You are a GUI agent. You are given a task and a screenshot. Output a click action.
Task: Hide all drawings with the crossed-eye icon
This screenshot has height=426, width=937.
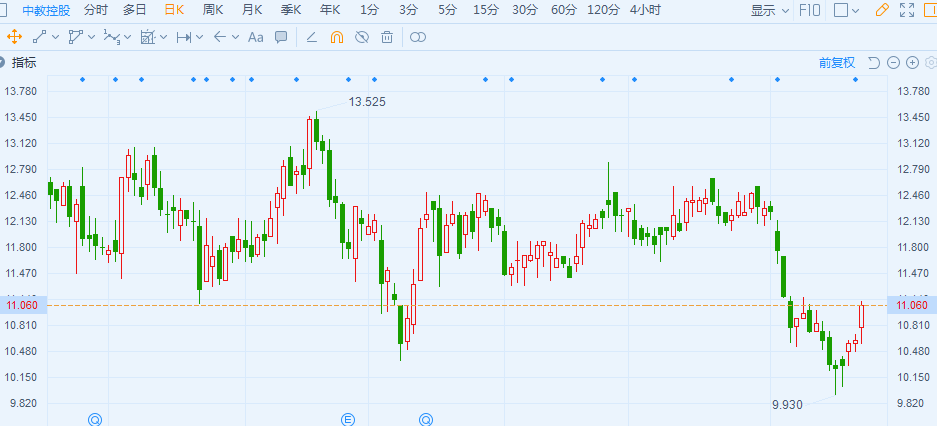[x=362, y=38]
